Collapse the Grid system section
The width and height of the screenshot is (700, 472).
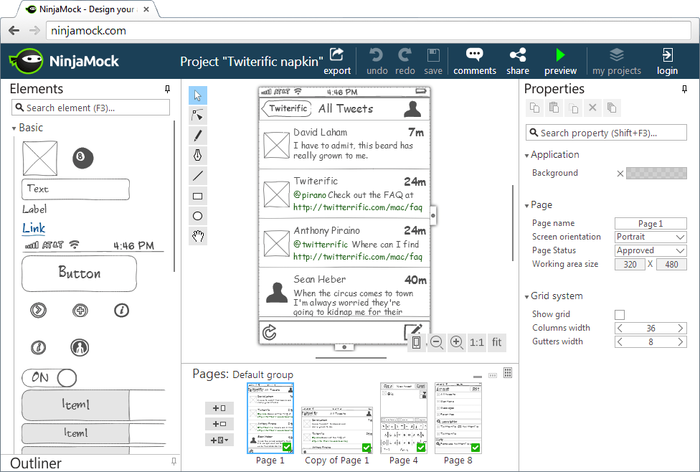click(x=527, y=296)
